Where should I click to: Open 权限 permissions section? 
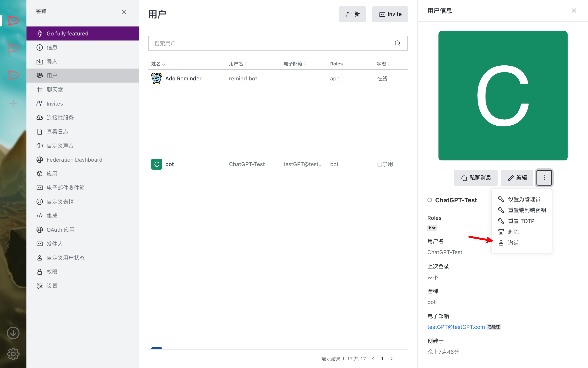tap(83, 272)
